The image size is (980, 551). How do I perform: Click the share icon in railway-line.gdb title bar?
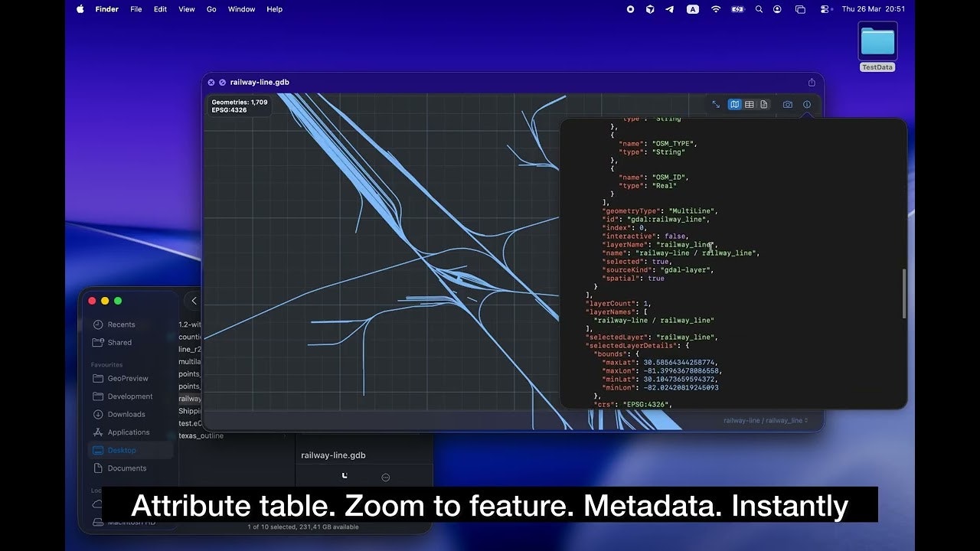point(812,82)
